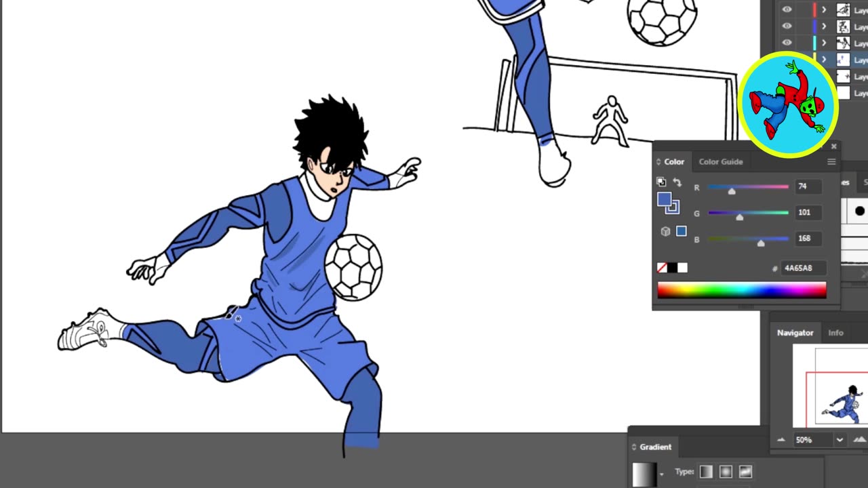Close the floating Color panel

(833, 146)
